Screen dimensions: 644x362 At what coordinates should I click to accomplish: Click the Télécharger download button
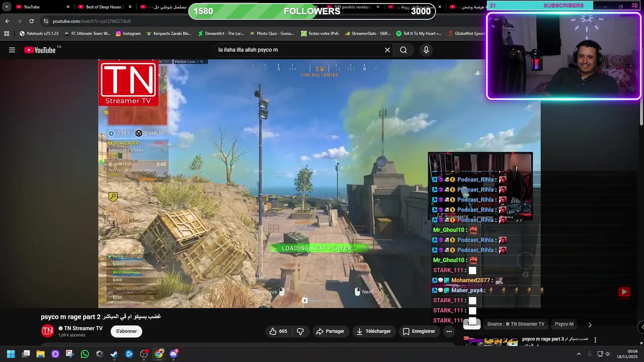[373, 331]
